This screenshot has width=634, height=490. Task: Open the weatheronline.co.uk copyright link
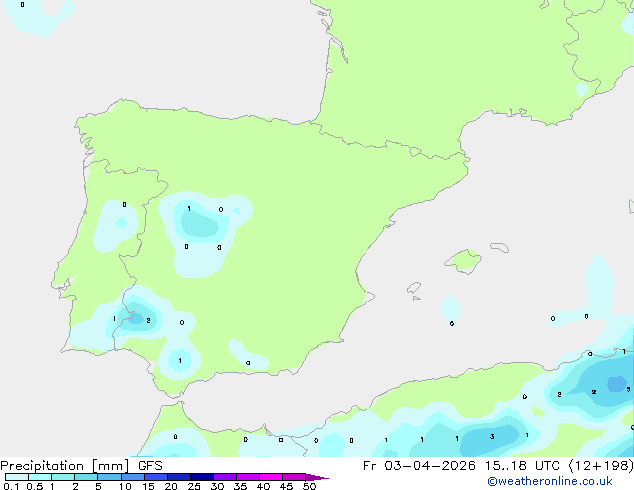click(550, 481)
